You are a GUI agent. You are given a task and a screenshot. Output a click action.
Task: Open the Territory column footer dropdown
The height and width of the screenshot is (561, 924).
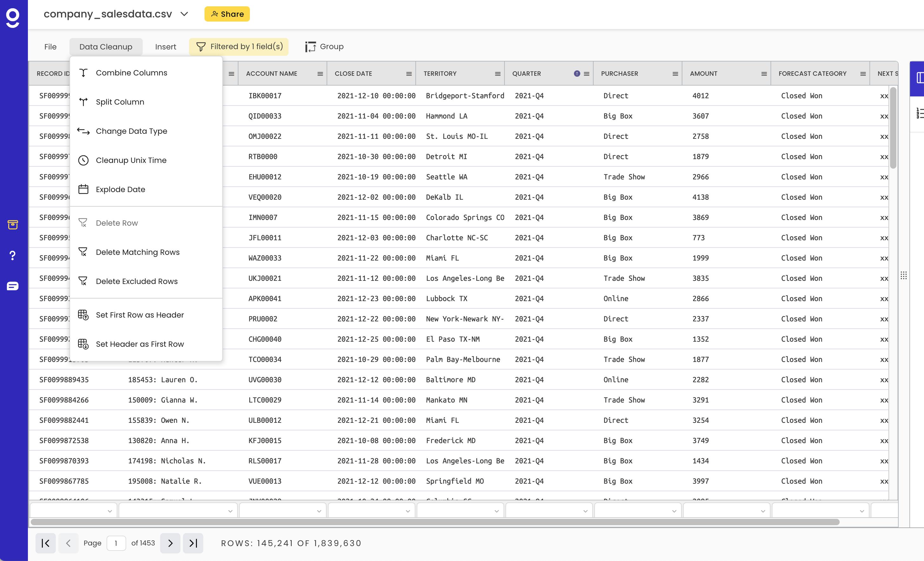[x=460, y=511]
